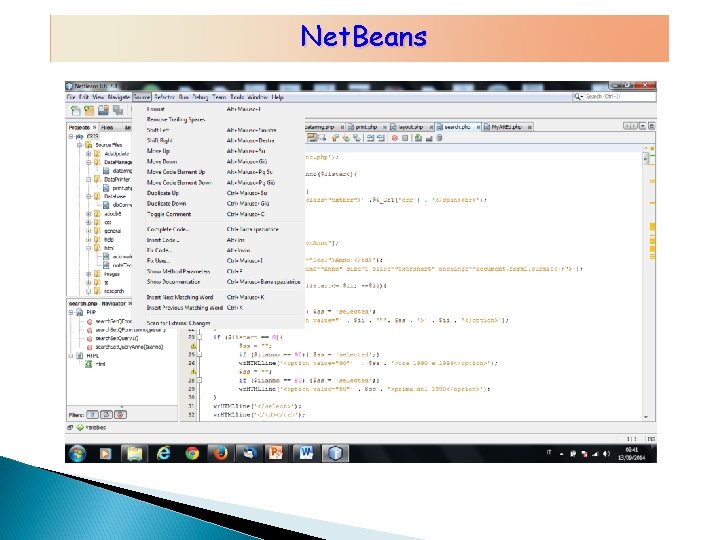720x540 pixels.
Task: Collapse the DataManage folder node
Action: point(89,162)
